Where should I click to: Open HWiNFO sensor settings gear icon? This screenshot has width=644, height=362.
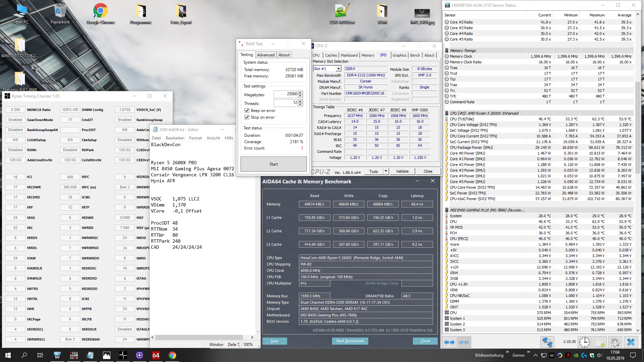[615, 342]
